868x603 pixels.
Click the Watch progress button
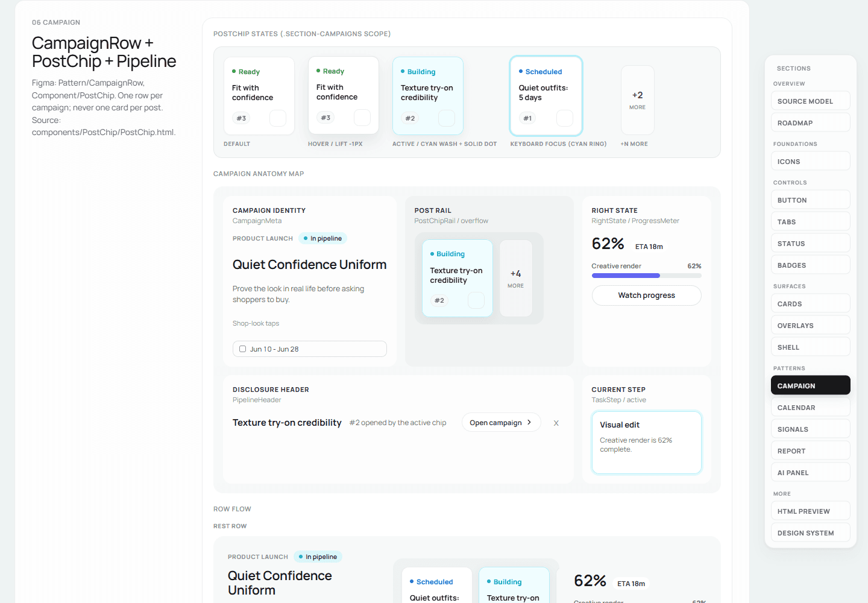coord(646,295)
